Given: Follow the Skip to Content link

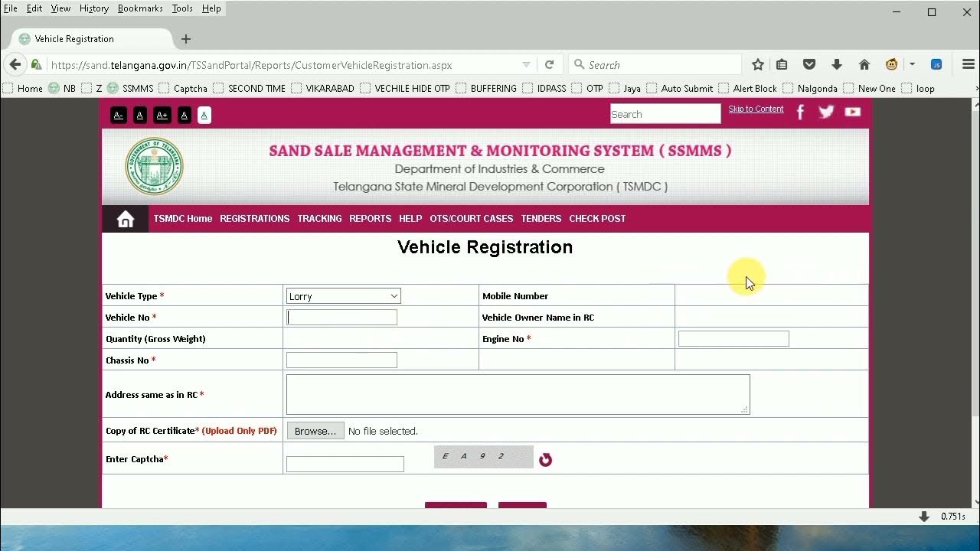Looking at the screenshot, I should pyautogui.click(x=756, y=109).
